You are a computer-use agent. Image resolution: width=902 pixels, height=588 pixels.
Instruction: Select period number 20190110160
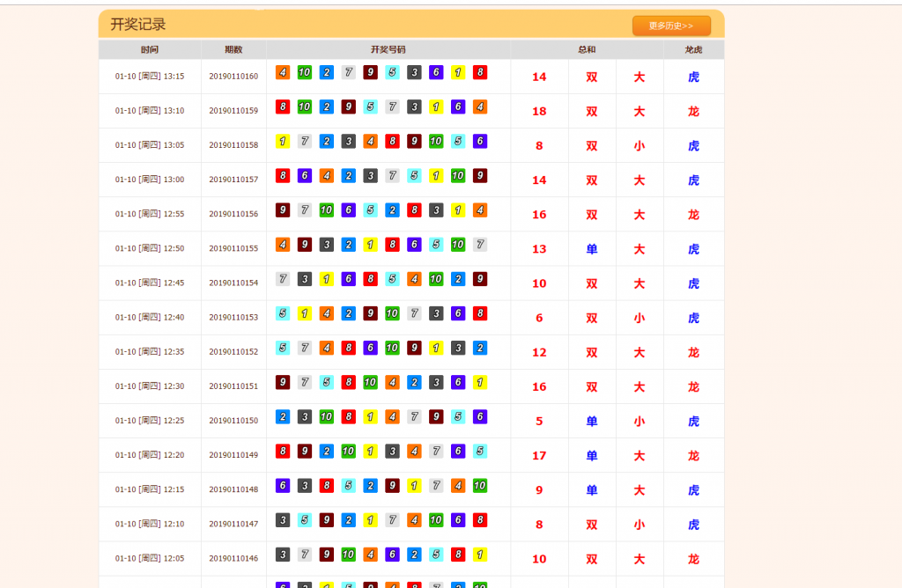pos(233,77)
